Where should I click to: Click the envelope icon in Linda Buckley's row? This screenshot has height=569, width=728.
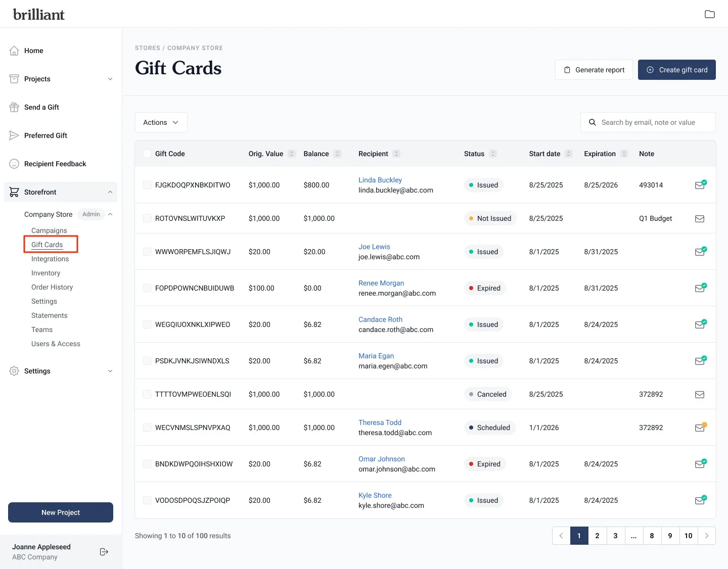tap(700, 185)
